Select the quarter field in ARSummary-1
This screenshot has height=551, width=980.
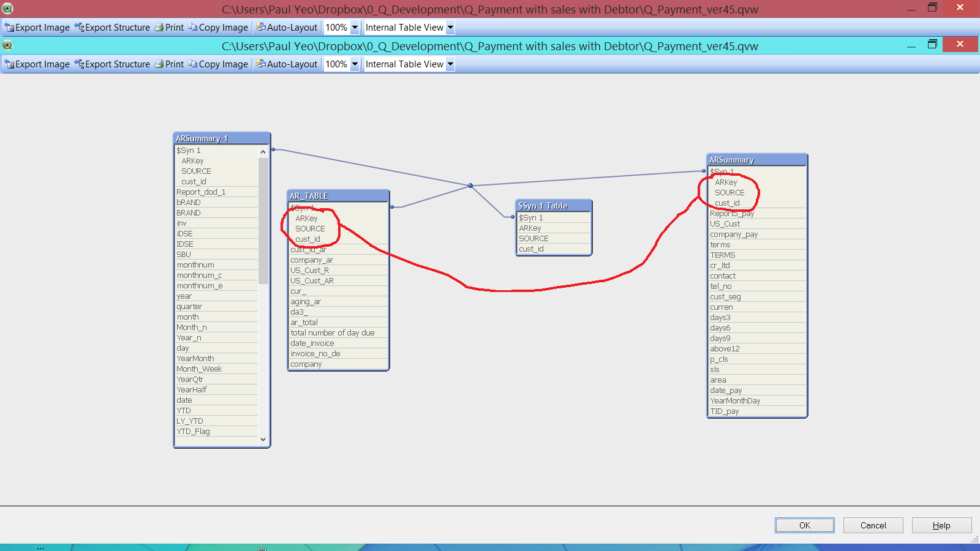tap(216, 306)
